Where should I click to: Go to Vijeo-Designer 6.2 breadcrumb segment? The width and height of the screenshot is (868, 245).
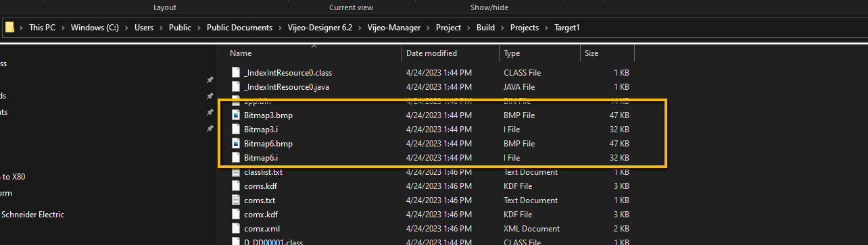(x=320, y=28)
